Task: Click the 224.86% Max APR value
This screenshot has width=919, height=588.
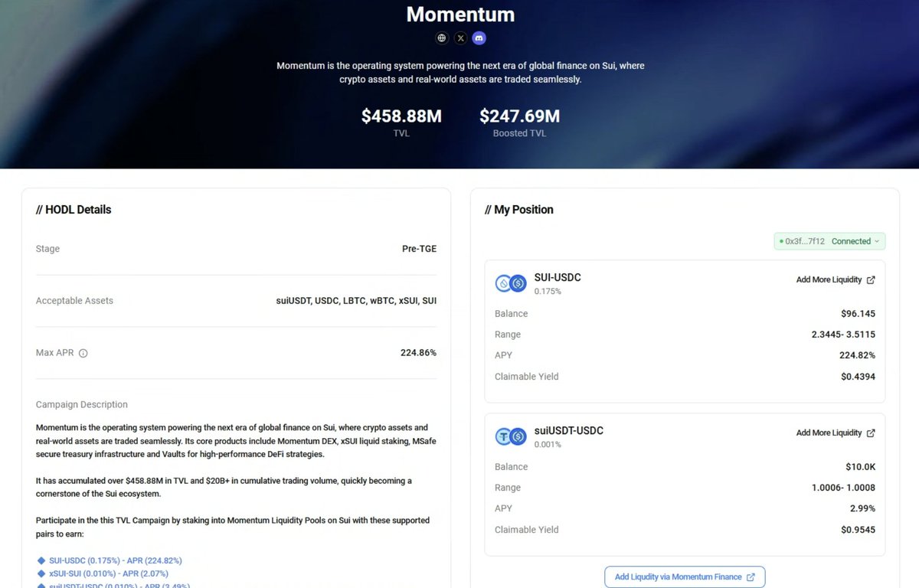Action: (x=418, y=353)
